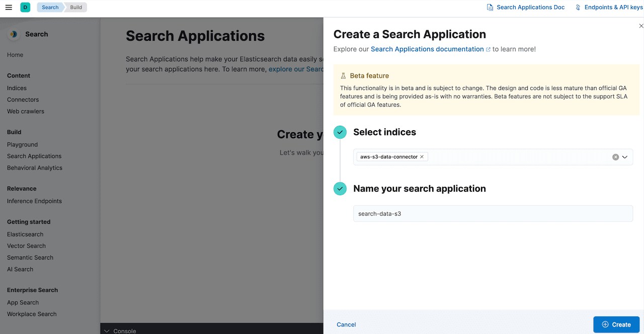Click the search application name input field
Viewport: 644px width, 334px height.
click(493, 213)
